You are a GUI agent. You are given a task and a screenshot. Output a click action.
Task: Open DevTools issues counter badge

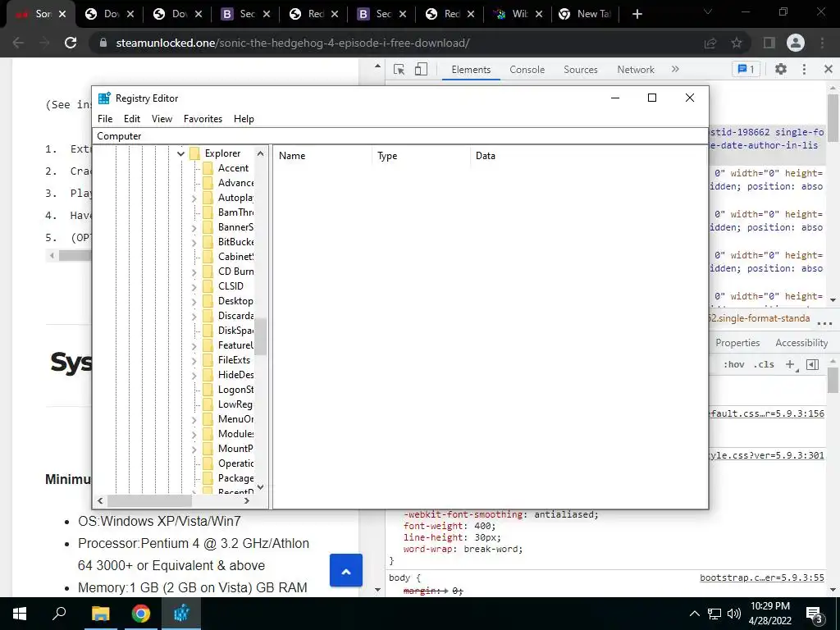pos(746,69)
